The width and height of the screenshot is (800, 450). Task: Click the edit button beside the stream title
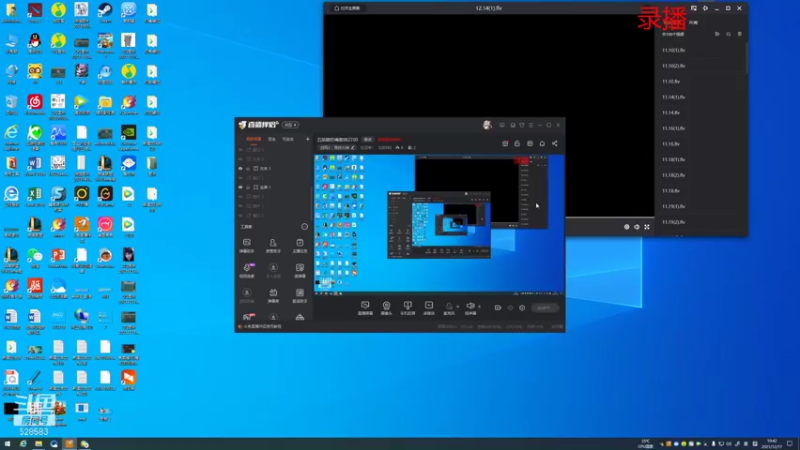(x=367, y=139)
